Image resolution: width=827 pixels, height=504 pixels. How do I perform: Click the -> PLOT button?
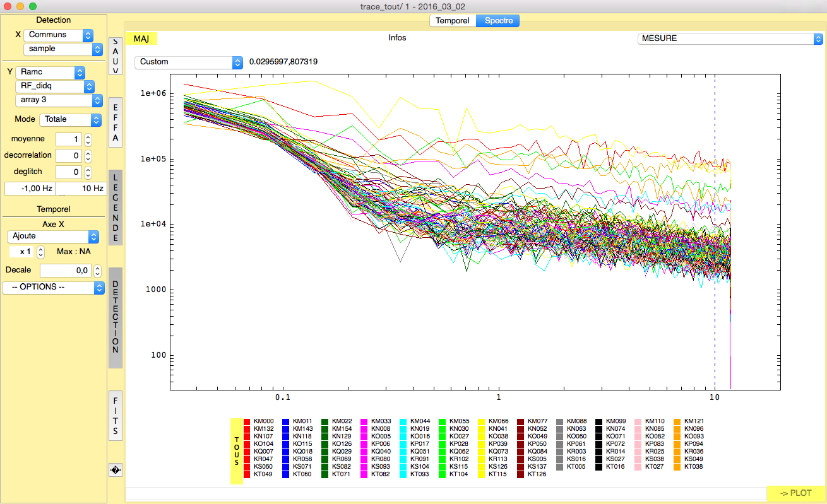click(795, 493)
